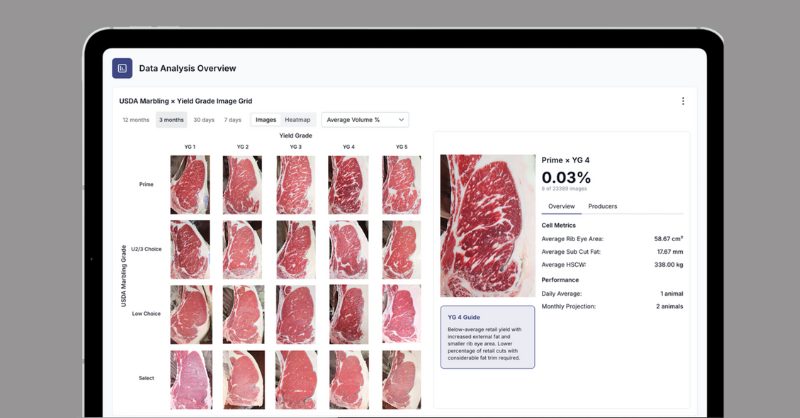The width and height of the screenshot is (800, 418).
Task: Click the Data Analysis Overview chart icon
Action: coord(122,68)
